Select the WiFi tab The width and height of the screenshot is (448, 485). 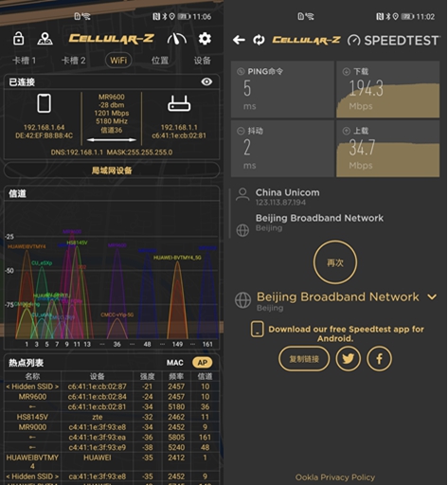(118, 60)
